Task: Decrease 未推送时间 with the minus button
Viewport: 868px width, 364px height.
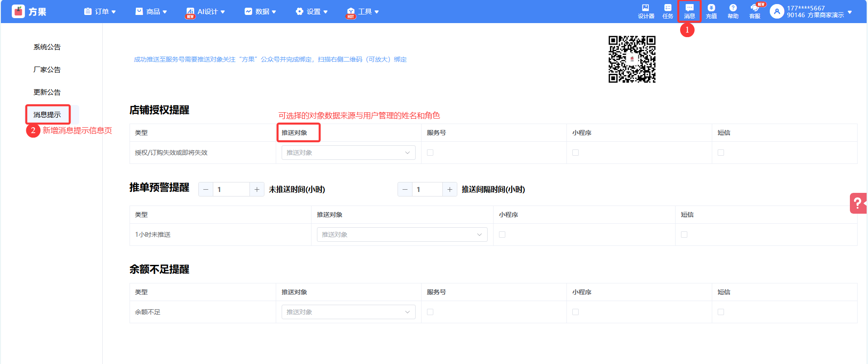Action: tap(206, 189)
